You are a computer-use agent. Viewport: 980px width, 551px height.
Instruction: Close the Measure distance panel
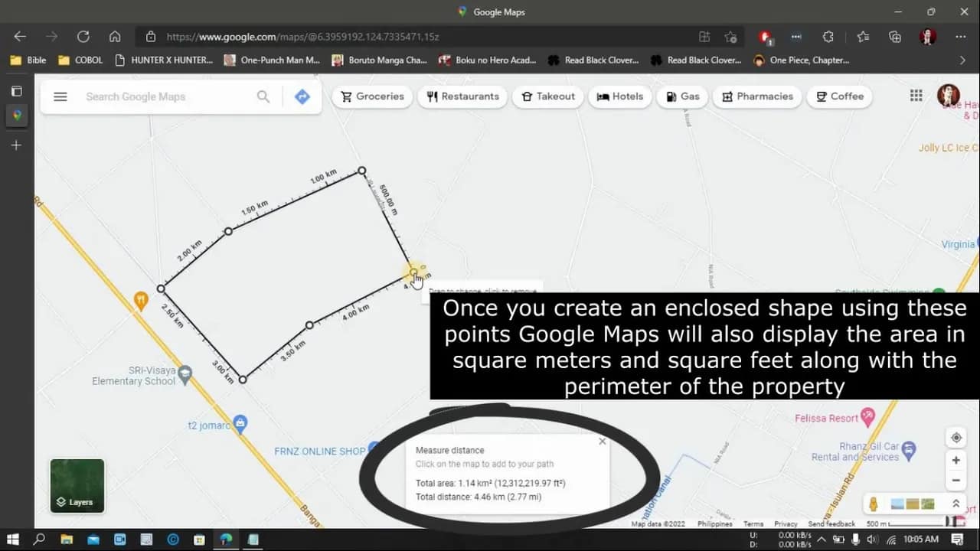602,442
